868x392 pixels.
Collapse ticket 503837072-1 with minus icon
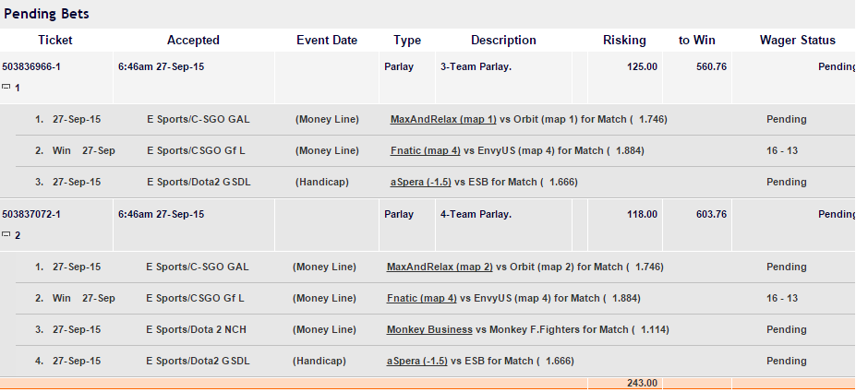[6, 234]
